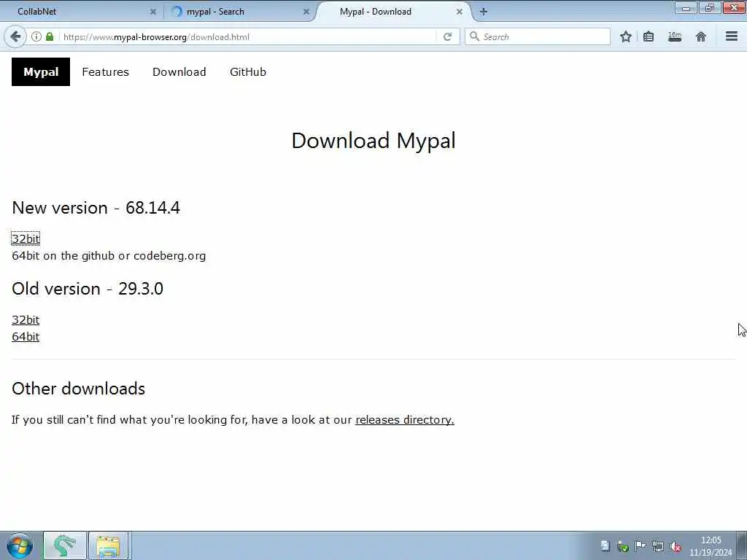Click the Mypal browser taskbar icon
The width and height of the screenshot is (747, 560).
point(65,545)
